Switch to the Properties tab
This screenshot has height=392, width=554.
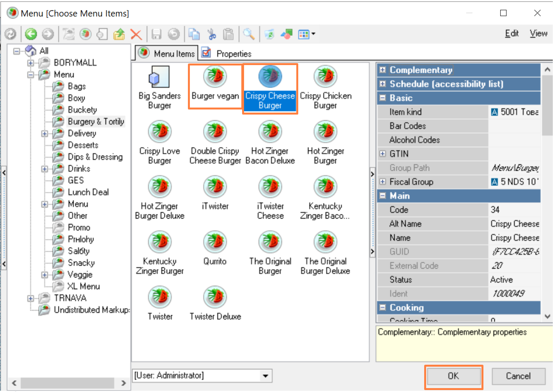[x=227, y=53]
